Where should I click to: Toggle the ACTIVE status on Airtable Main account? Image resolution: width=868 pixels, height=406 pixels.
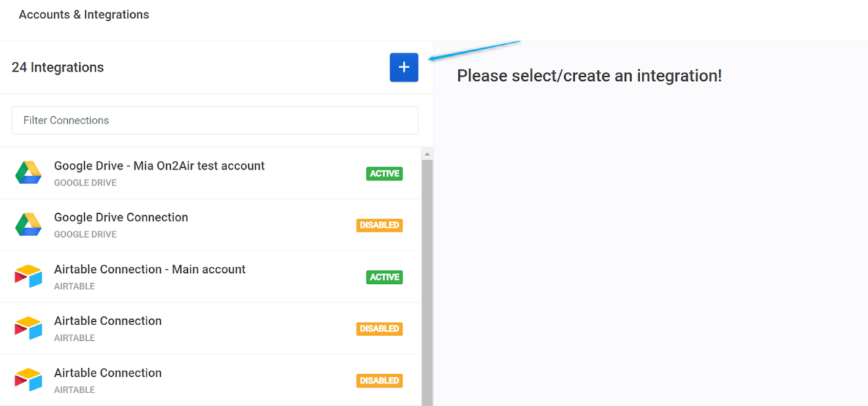pyautogui.click(x=384, y=277)
